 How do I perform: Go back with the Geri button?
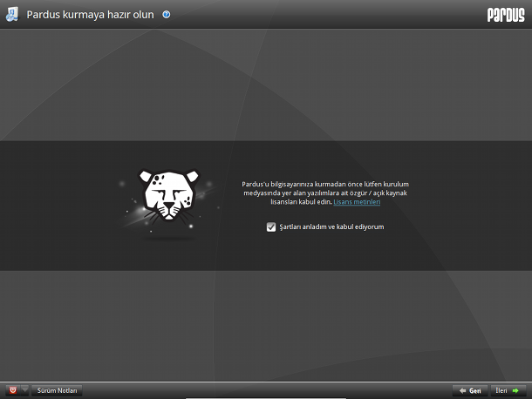[470, 390]
